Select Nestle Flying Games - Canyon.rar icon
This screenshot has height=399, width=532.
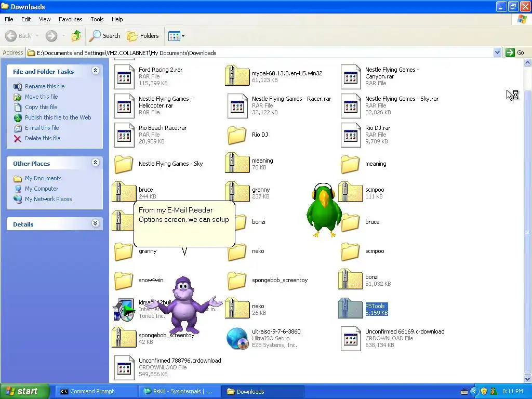click(351, 77)
